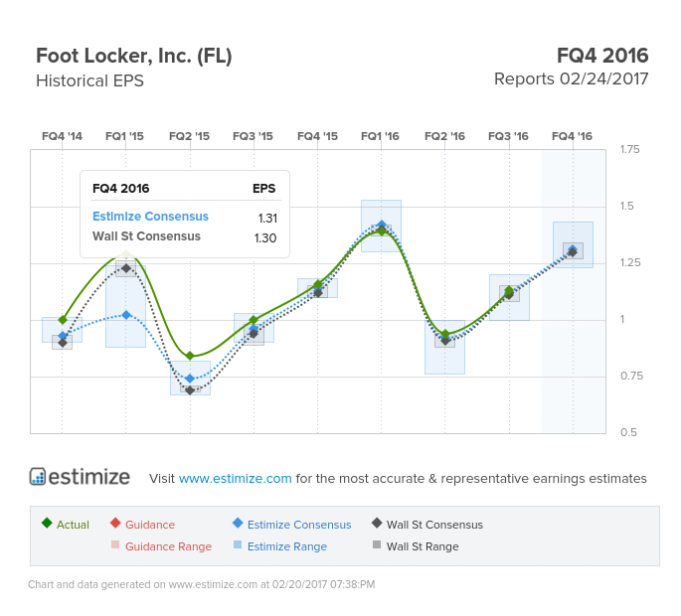
Task: Click the green Actual legend diamond
Action: (47, 523)
